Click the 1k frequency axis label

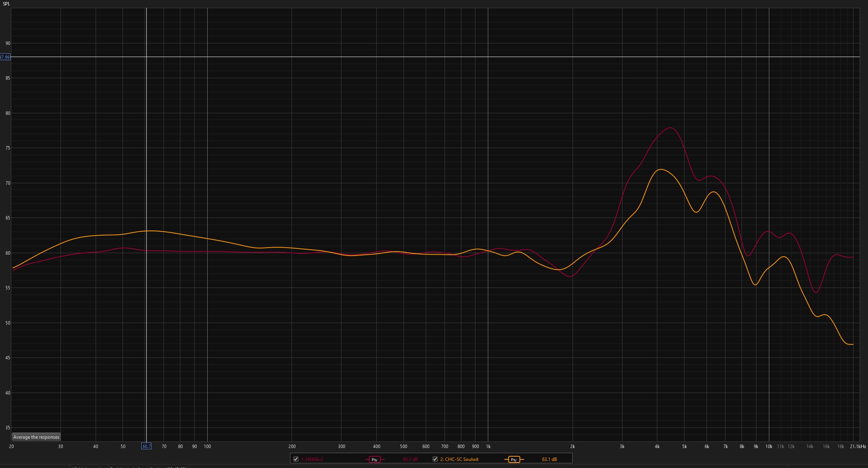(x=488, y=446)
